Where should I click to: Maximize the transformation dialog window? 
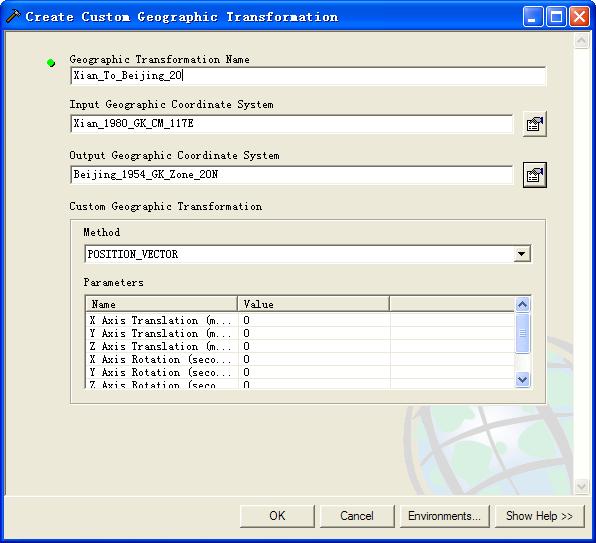(556, 17)
